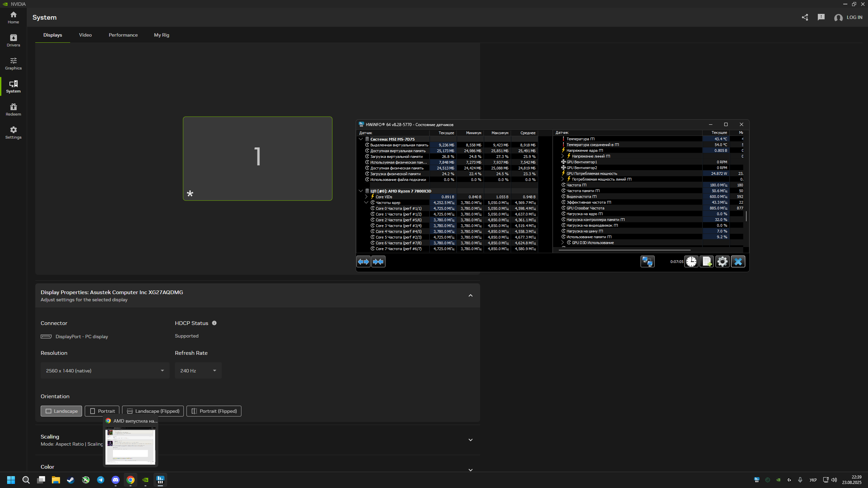This screenshot has width=868, height=488.
Task: Click the Текущее column header in left HWiNFO pane
Action: (443, 133)
